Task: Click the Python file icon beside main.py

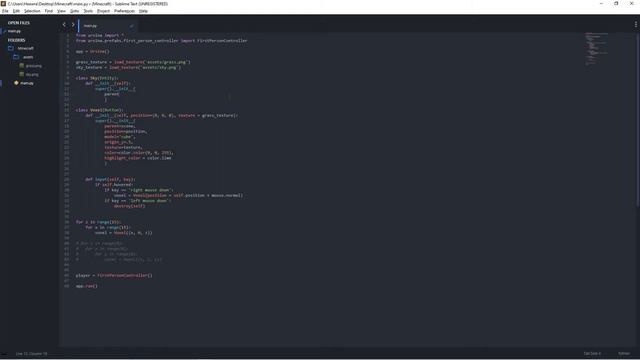Action: (x=16, y=83)
